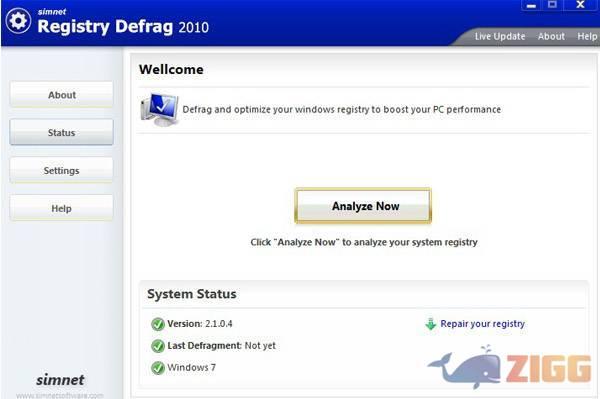Viewport: 600px width, 399px height.
Task: Open Live Update in top menu
Action: tap(500, 36)
